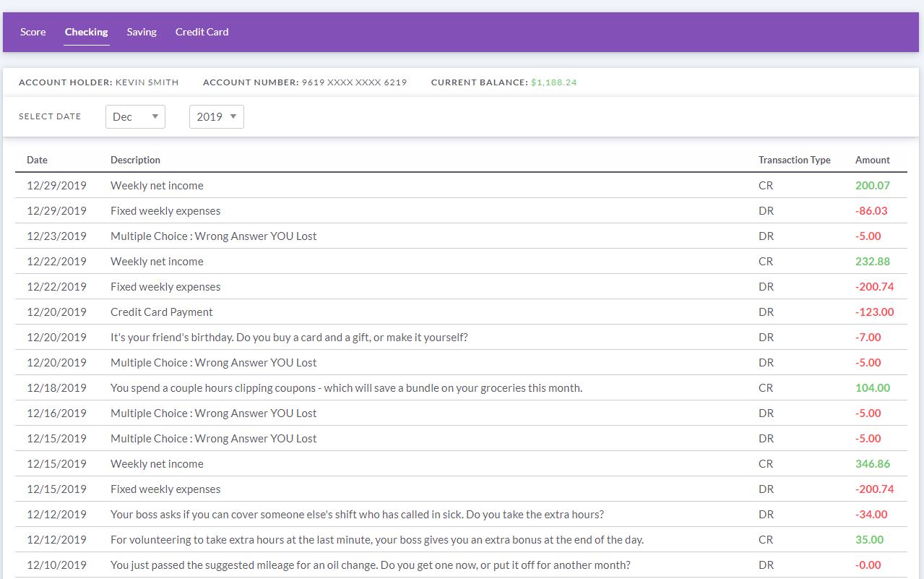This screenshot has width=924, height=579.
Task: Click the Date column header
Action: tap(38, 160)
